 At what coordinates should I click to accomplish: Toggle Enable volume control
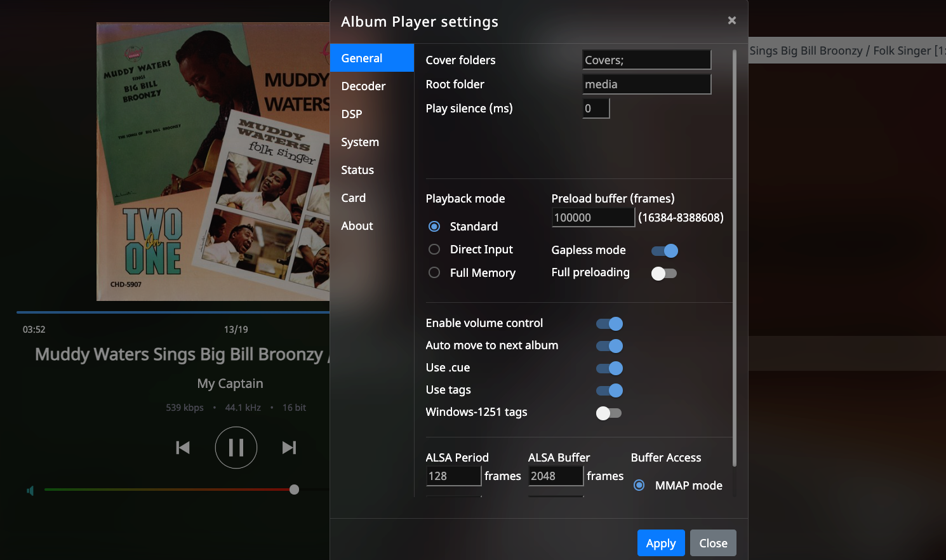point(610,324)
